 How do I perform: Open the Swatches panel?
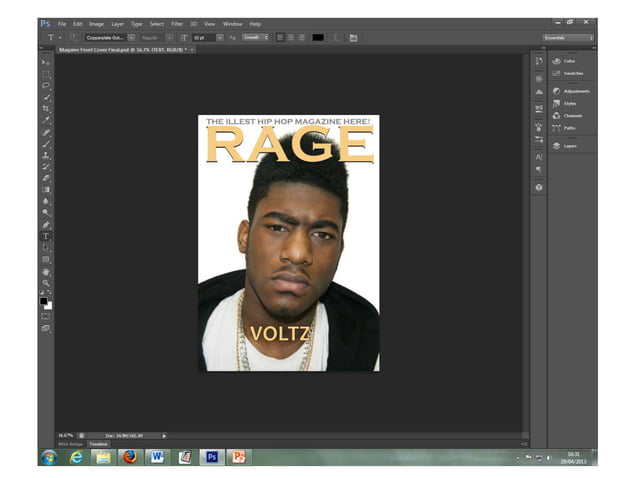point(572,73)
